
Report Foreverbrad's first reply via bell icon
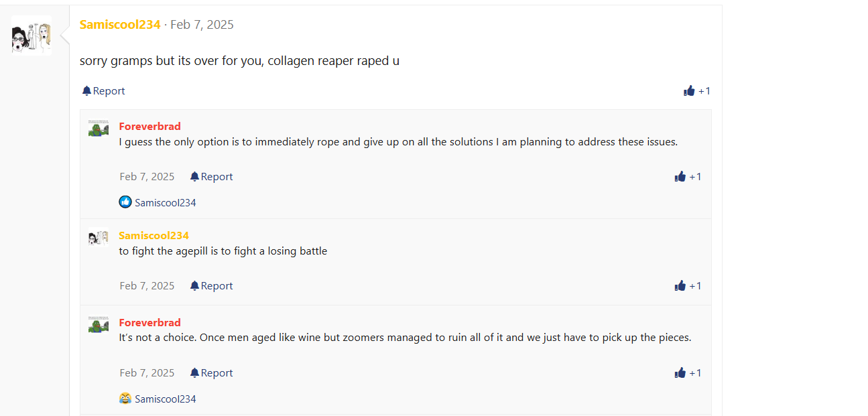[x=194, y=177]
